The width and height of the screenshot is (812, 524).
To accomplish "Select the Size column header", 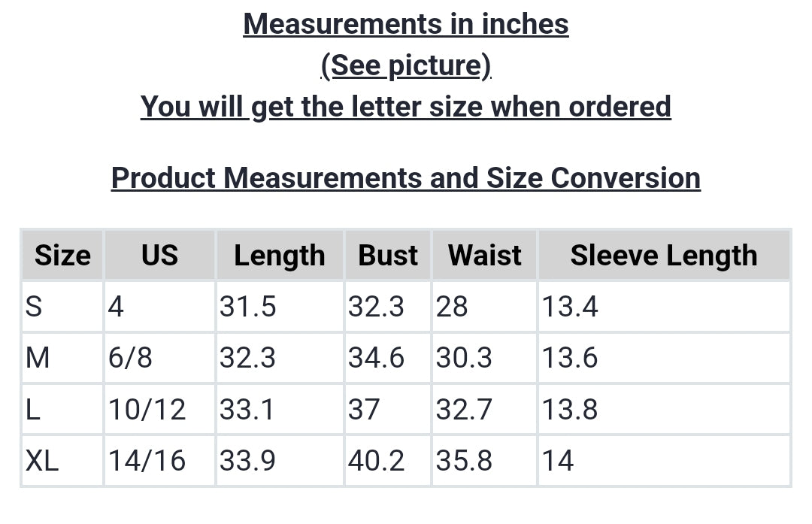I will 62,256.
